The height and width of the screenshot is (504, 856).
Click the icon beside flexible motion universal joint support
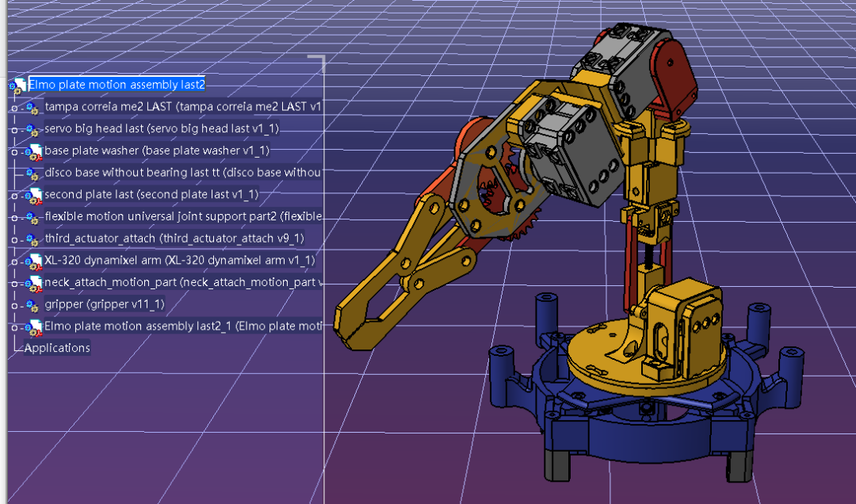(32, 218)
